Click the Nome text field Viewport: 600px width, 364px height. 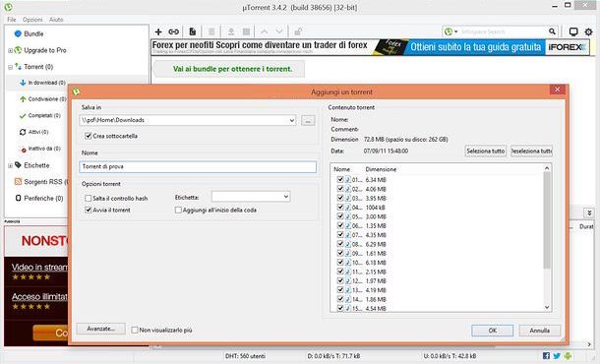click(x=198, y=166)
